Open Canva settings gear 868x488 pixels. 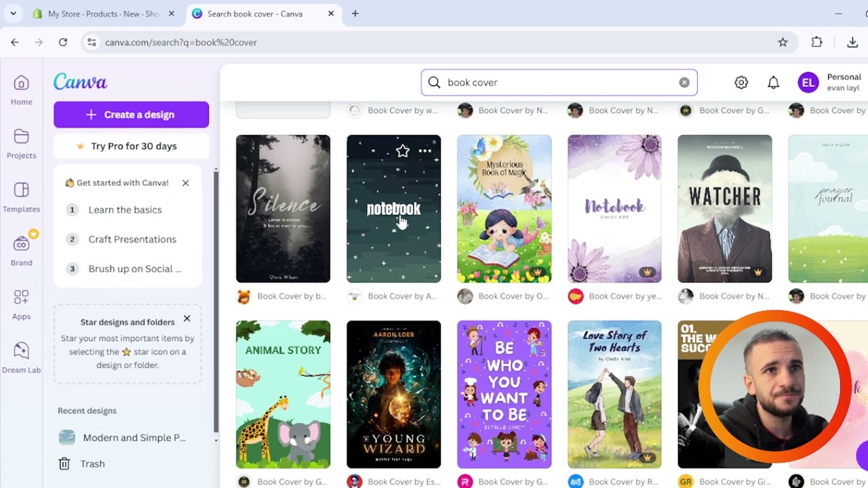[741, 83]
